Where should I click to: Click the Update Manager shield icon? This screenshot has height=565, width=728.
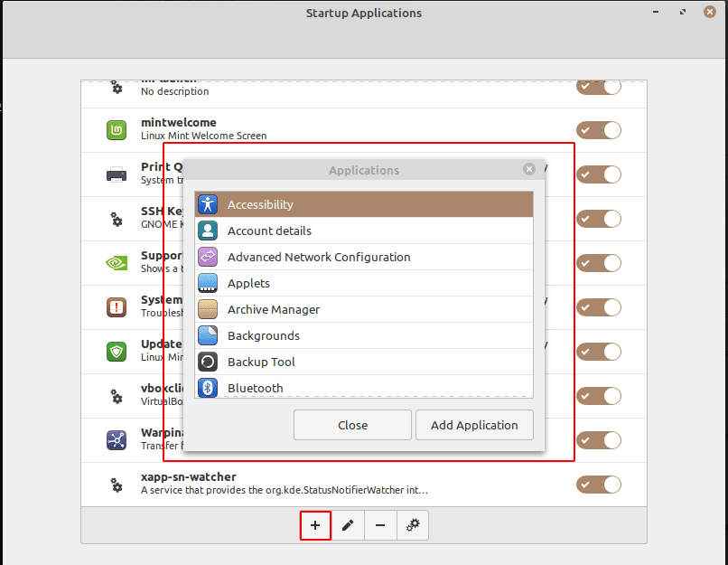pyautogui.click(x=117, y=352)
